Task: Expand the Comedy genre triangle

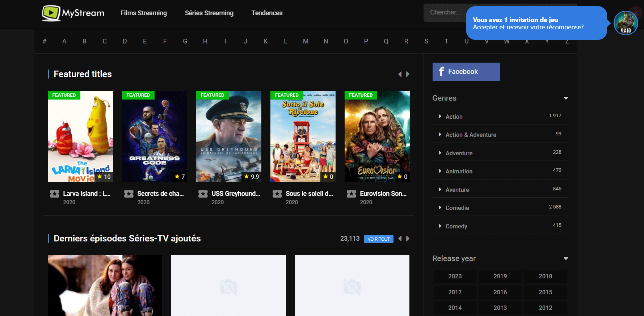Action: pos(440,226)
